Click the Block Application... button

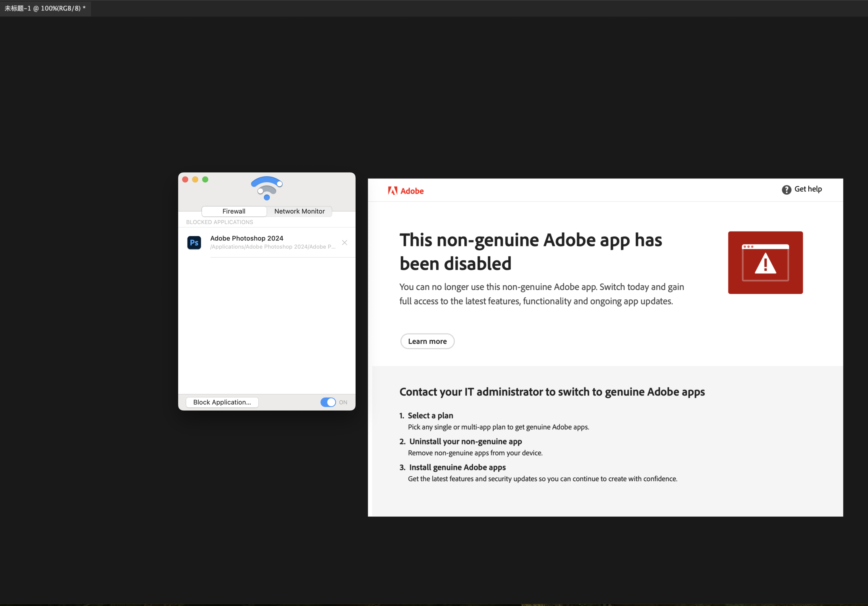[x=222, y=402]
